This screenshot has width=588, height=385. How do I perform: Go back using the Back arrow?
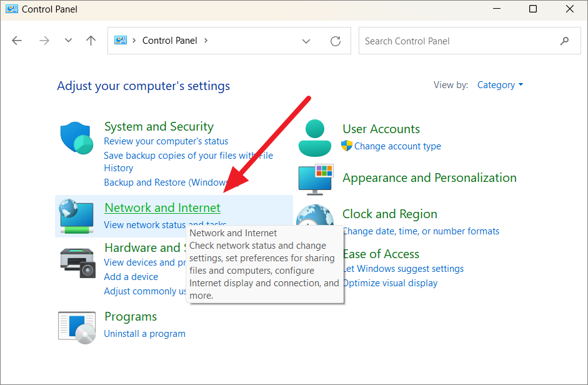click(x=17, y=41)
